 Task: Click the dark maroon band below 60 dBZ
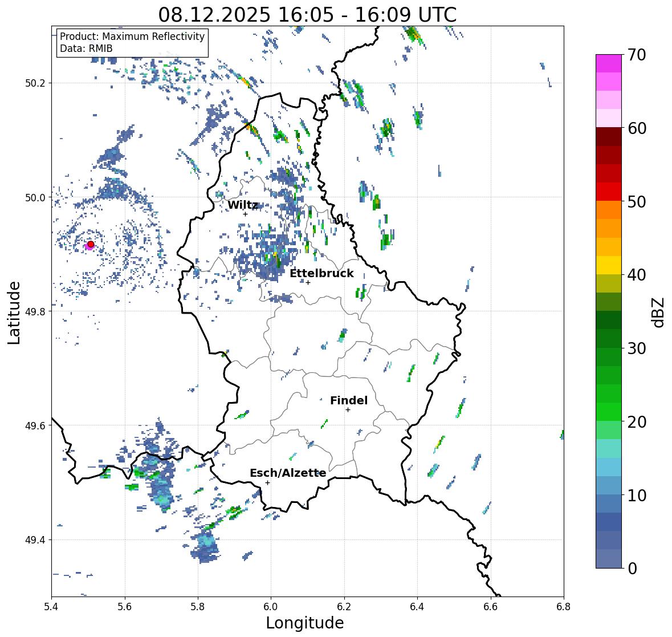(609, 137)
